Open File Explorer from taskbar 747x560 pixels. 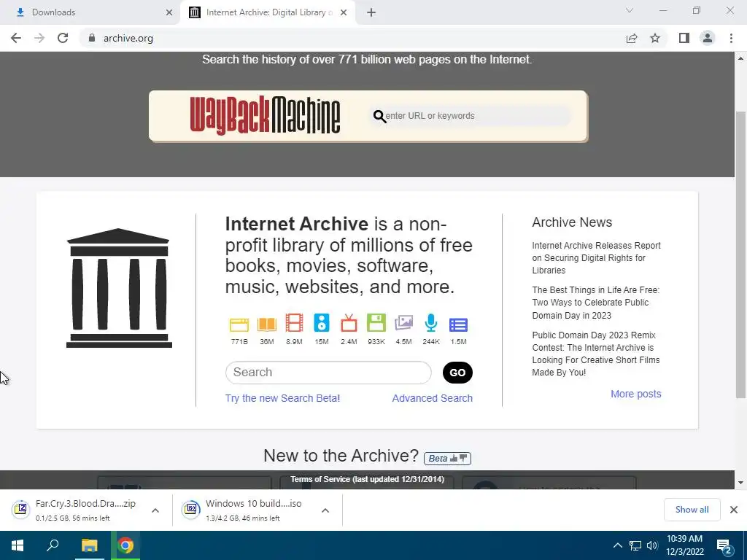coord(89,545)
